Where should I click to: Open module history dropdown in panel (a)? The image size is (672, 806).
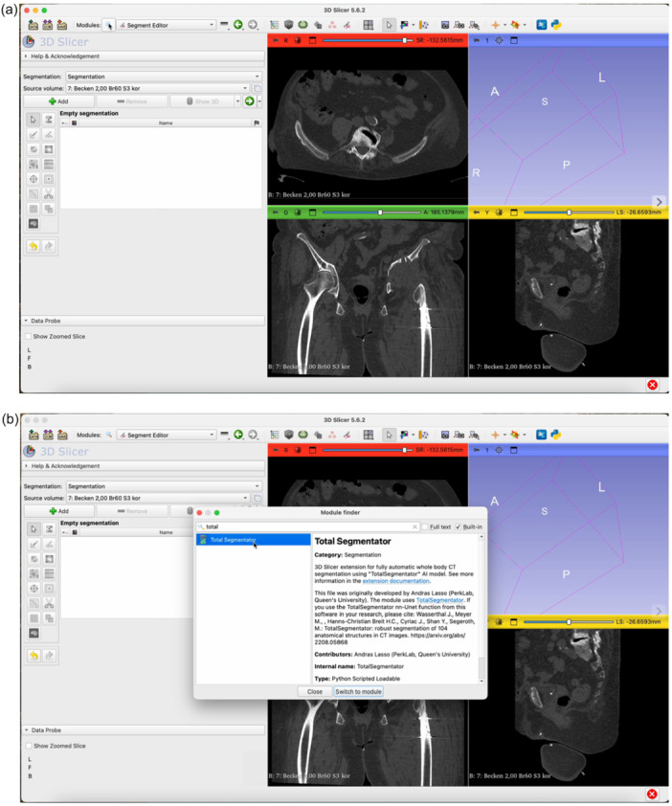224,25
